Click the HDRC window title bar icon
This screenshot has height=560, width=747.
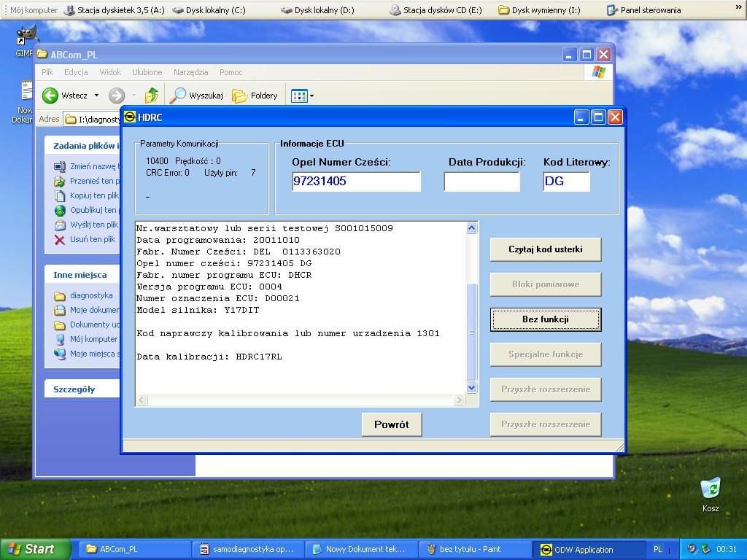coord(130,117)
